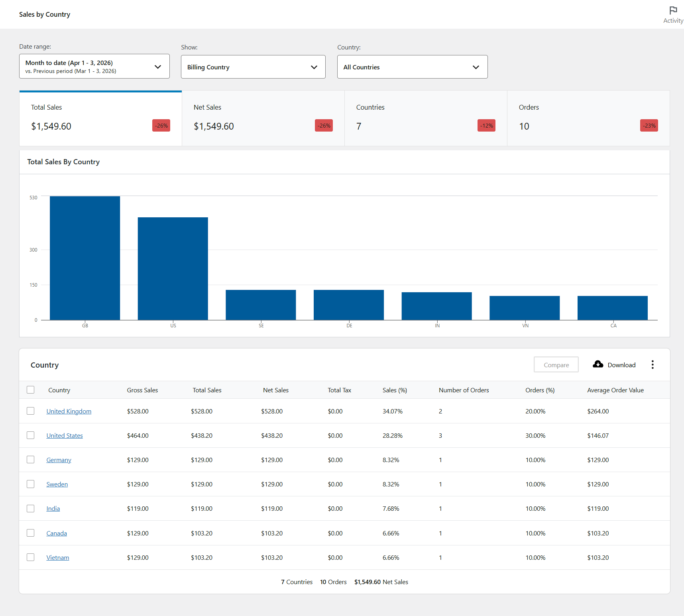This screenshot has width=684, height=616.
Task: Sort table by Gross Sales column header
Action: pyautogui.click(x=142, y=390)
